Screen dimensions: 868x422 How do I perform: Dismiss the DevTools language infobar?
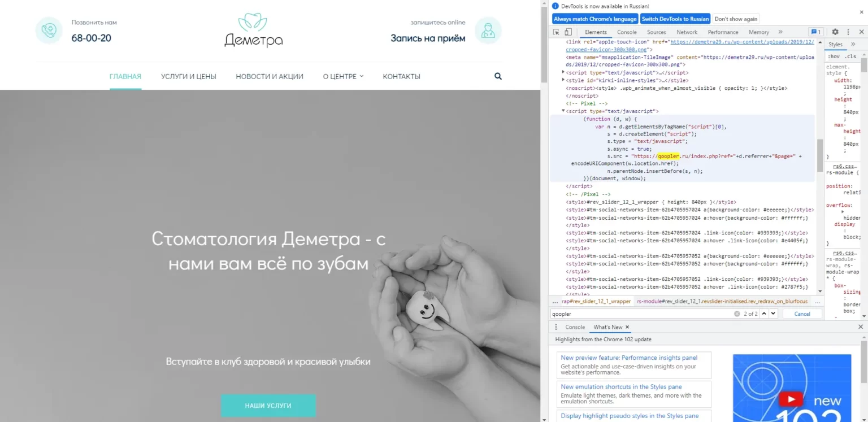[861, 11]
